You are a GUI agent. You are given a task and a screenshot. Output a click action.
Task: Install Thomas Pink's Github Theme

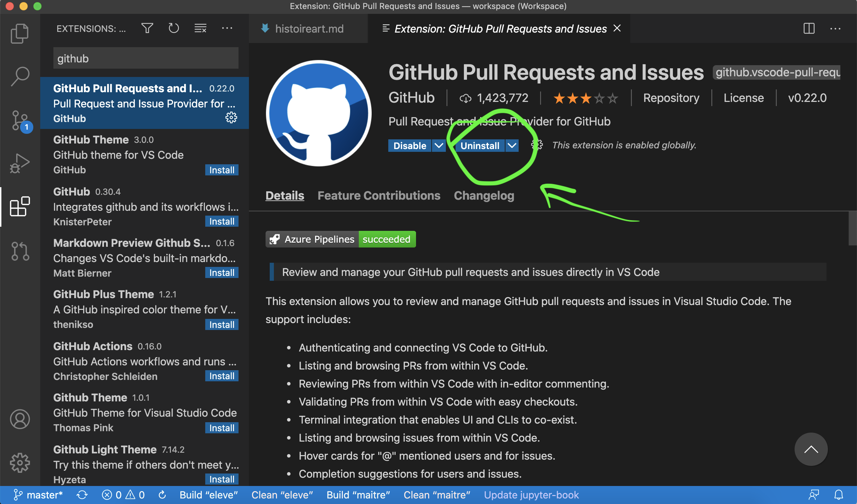[x=222, y=428]
